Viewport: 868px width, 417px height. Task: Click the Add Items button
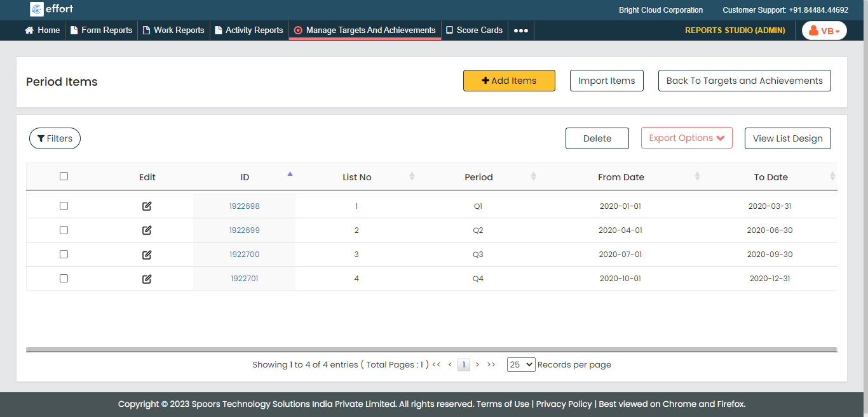tap(509, 81)
